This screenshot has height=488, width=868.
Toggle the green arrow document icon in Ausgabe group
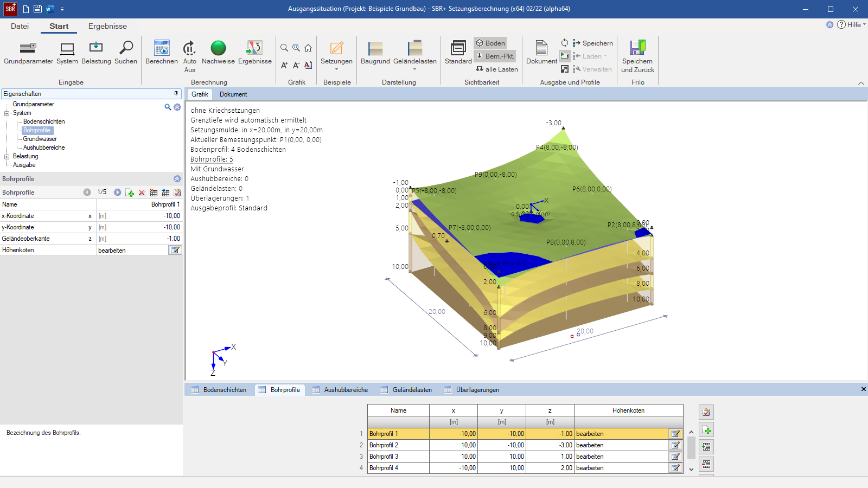coord(565,56)
